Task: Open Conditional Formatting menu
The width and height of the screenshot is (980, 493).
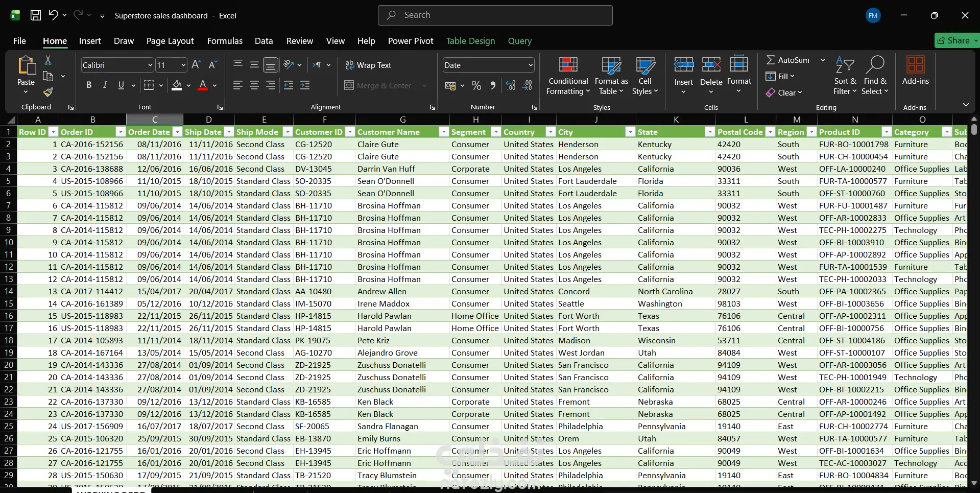Action: coord(568,76)
